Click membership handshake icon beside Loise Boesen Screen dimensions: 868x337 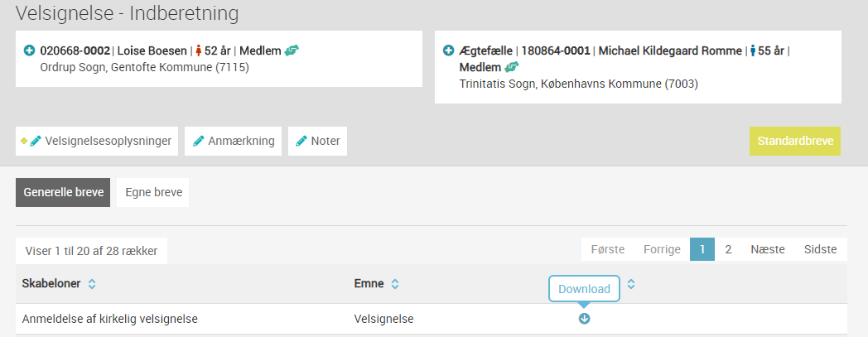coord(292,51)
